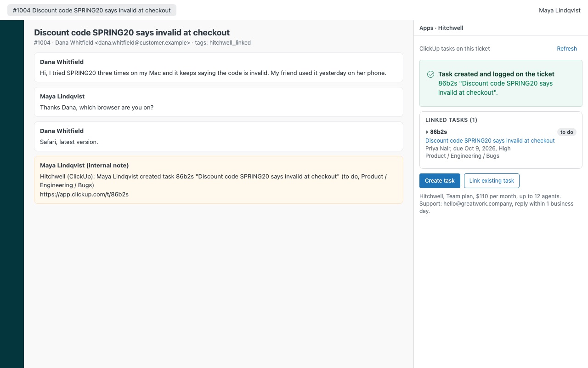The image size is (588, 368).
Task: Click Dana's first message about SPRING20
Action: click(x=219, y=67)
